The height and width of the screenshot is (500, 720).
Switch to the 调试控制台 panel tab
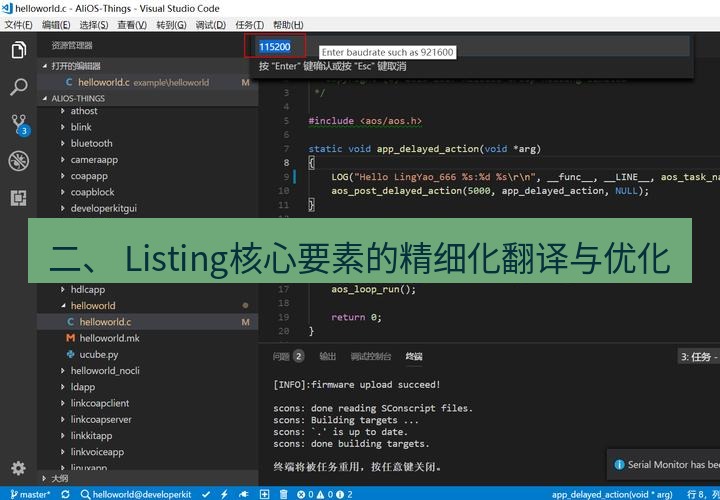click(x=371, y=356)
